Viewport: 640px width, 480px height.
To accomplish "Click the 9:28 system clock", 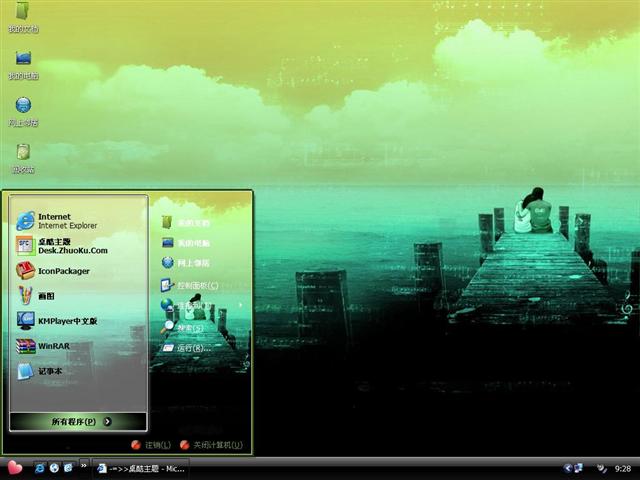I will [x=622, y=469].
